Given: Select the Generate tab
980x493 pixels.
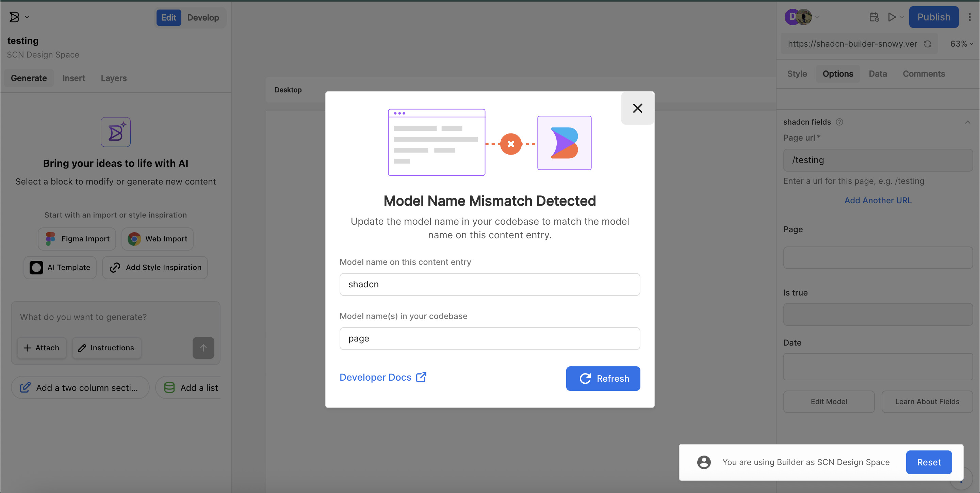Looking at the screenshot, I should pyautogui.click(x=29, y=78).
